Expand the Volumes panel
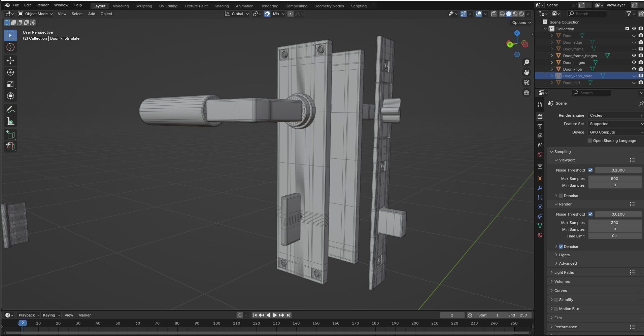 click(562, 282)
